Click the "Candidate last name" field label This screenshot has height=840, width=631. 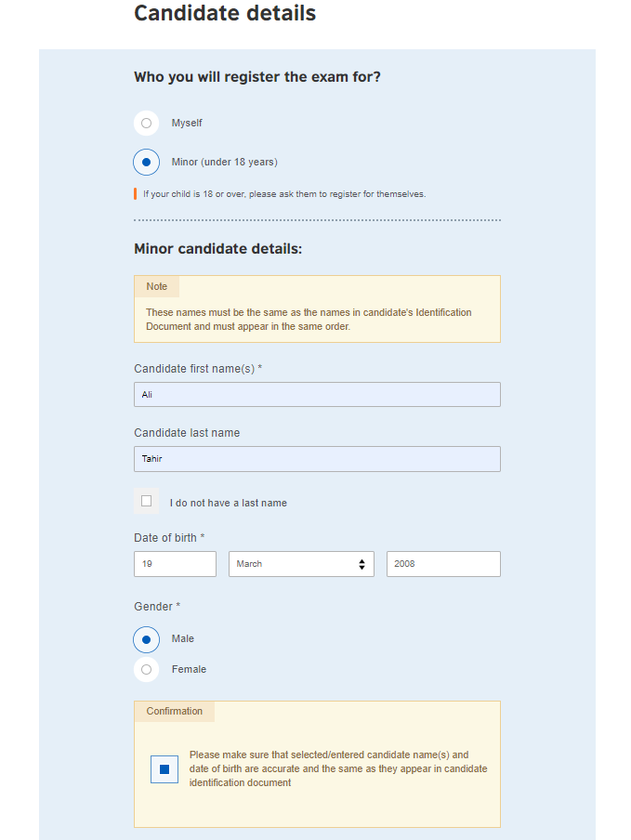187,433
